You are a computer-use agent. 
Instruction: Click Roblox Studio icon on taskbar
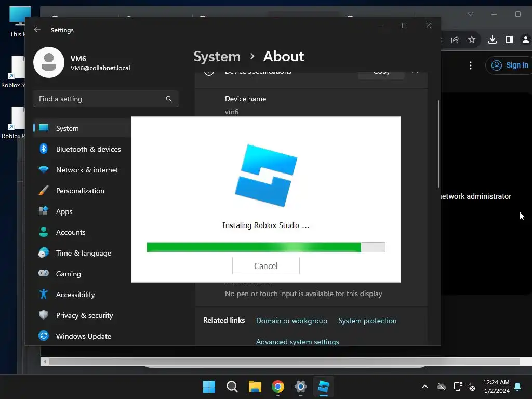(x=323, y=387)
